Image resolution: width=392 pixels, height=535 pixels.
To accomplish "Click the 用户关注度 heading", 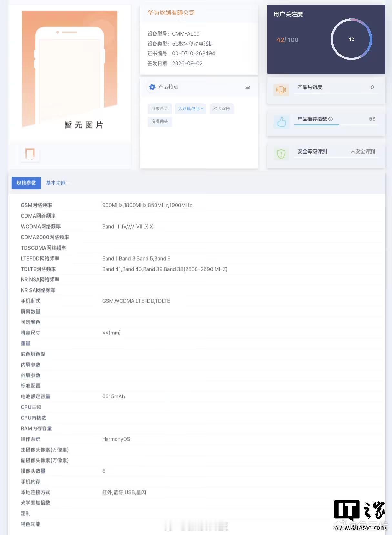I will tap(288, 14).
